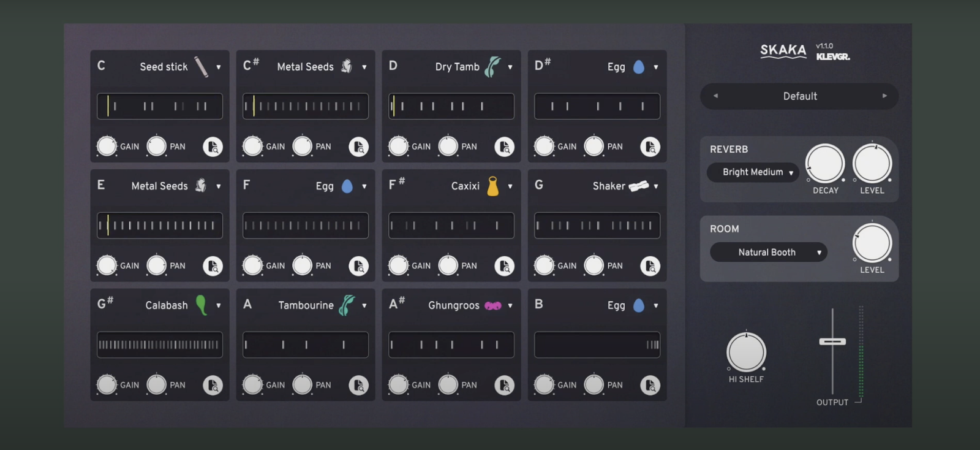
Task: Click the v1.1.0 version label
Action: (x=824, y=46)
